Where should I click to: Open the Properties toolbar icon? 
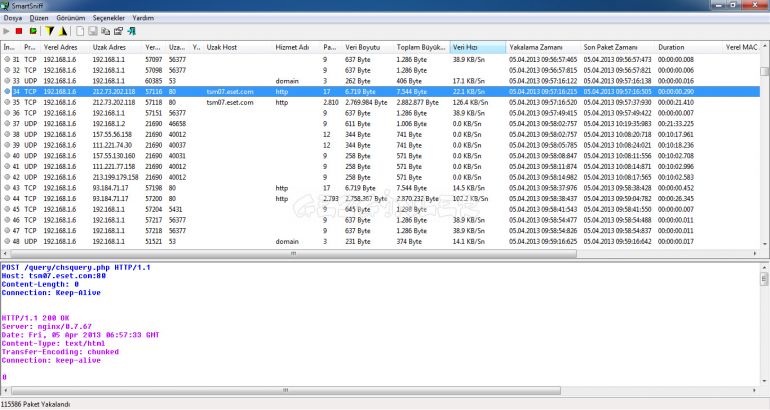118,31
